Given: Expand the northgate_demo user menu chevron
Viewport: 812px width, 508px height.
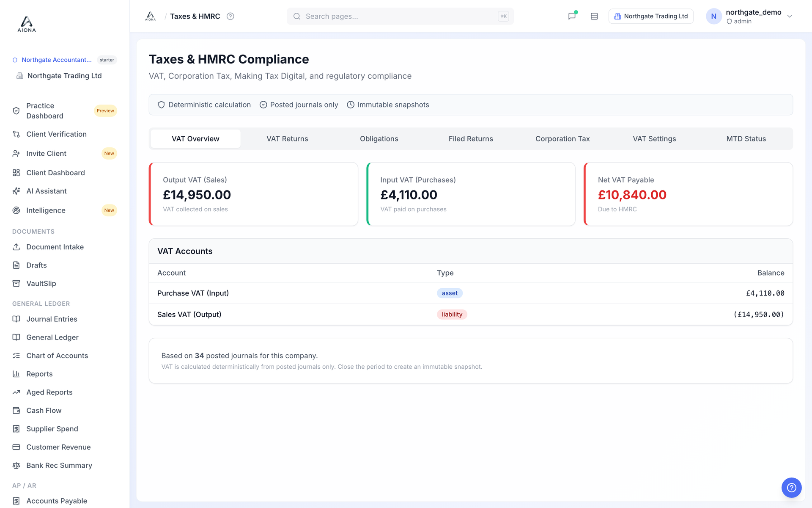Looking at the screenshot, I should (789, 16).
